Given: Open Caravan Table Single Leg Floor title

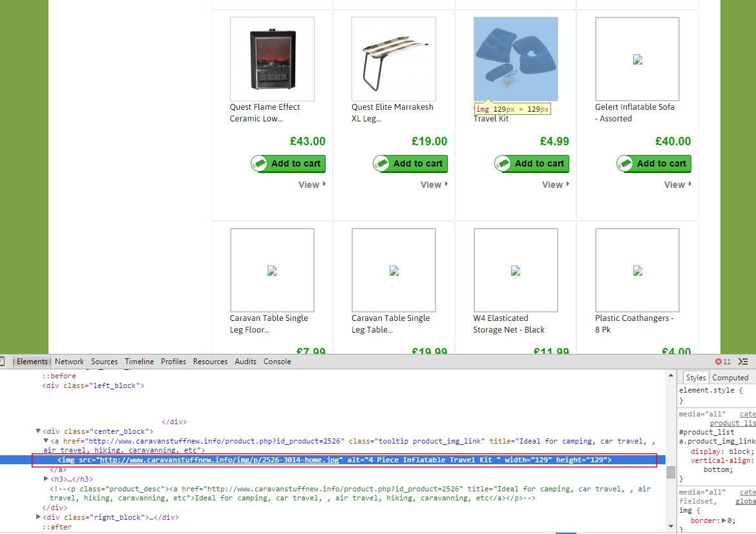Looking at the screenshot, I should pyautogui.click(x=269, y=324).
